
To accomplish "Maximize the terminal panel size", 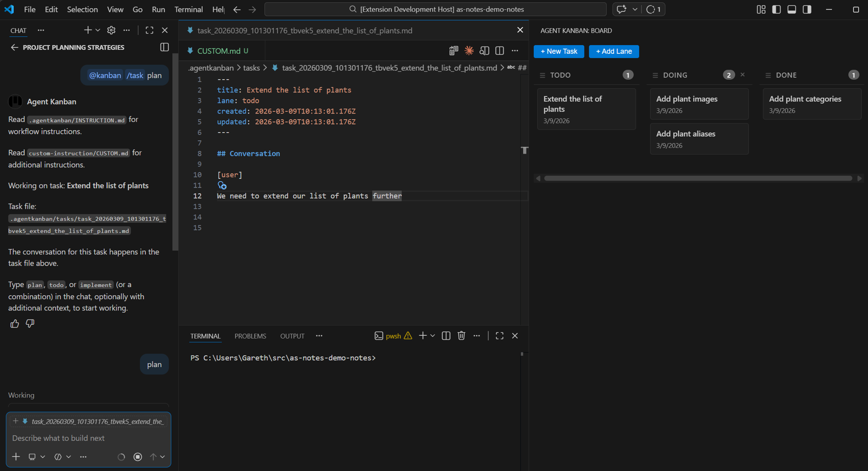I will pos(499,336).
